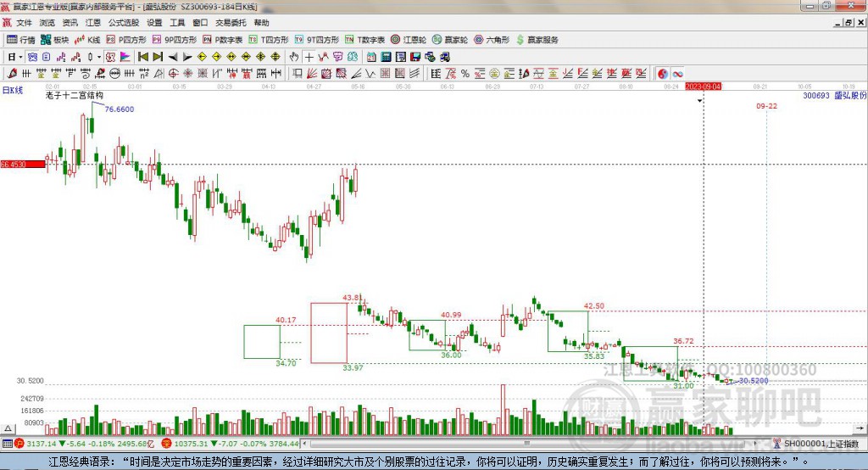Open the 浏览 menu
Image resolution: width=868 pixels, height=470 pixels.
tap(47, 23)
